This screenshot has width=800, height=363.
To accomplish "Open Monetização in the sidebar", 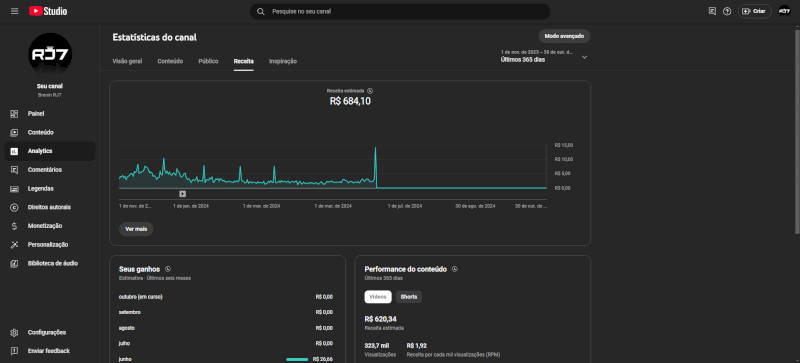I will pyautogui.click(x=50, y=226).
